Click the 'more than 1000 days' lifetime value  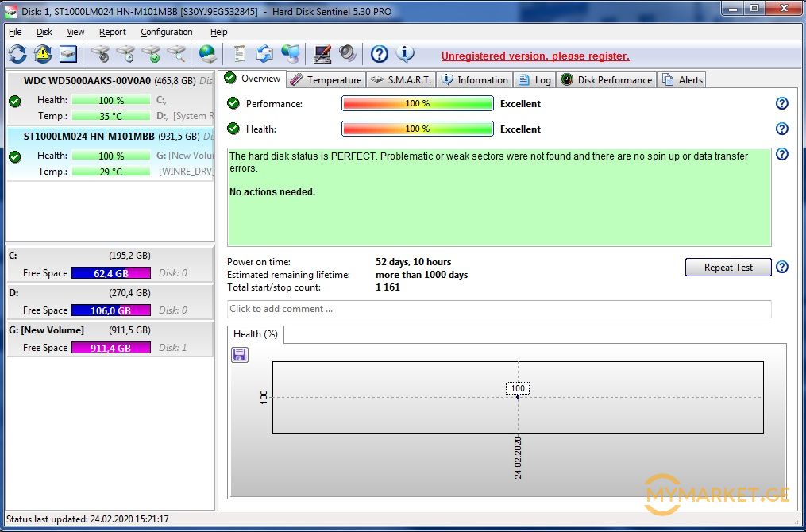click(x=422, y=275)
